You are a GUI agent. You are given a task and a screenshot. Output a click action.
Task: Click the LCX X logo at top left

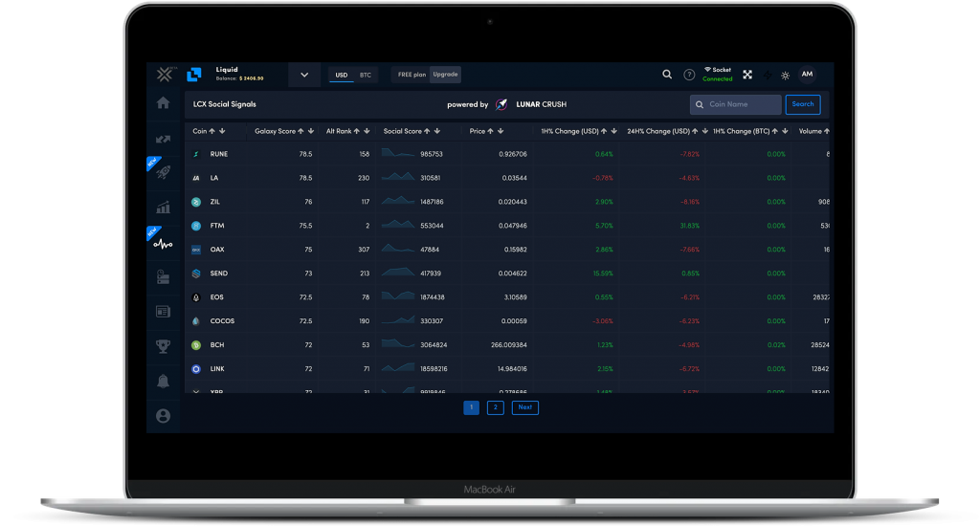tap(165, 75)
